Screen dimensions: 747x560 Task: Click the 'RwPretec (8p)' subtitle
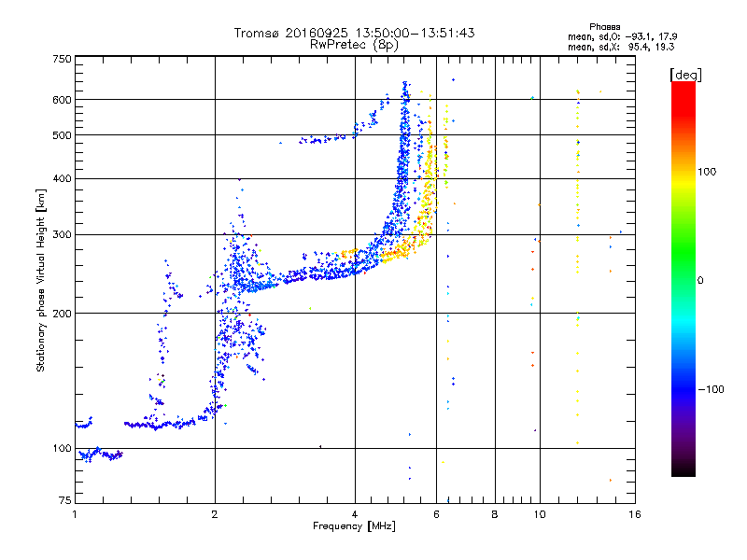pyautogui.click(x=354, y=45)
